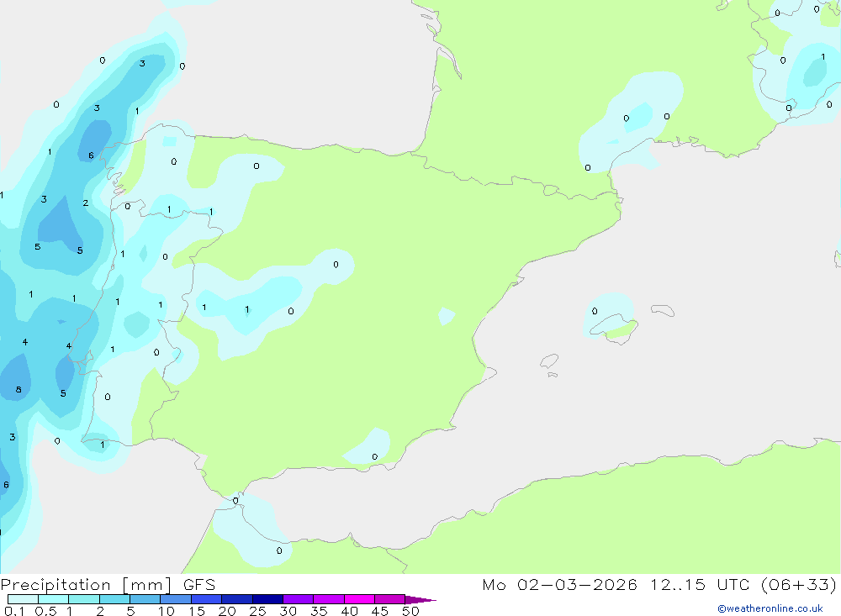841x616 pixels.
Task: Click the legend label '30'
Action: click(x=288, y=611)
